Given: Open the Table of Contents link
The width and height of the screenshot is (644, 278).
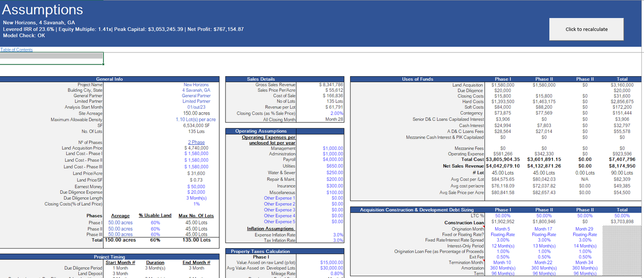Looking at the screenshot, I should [x=16, y=49].
